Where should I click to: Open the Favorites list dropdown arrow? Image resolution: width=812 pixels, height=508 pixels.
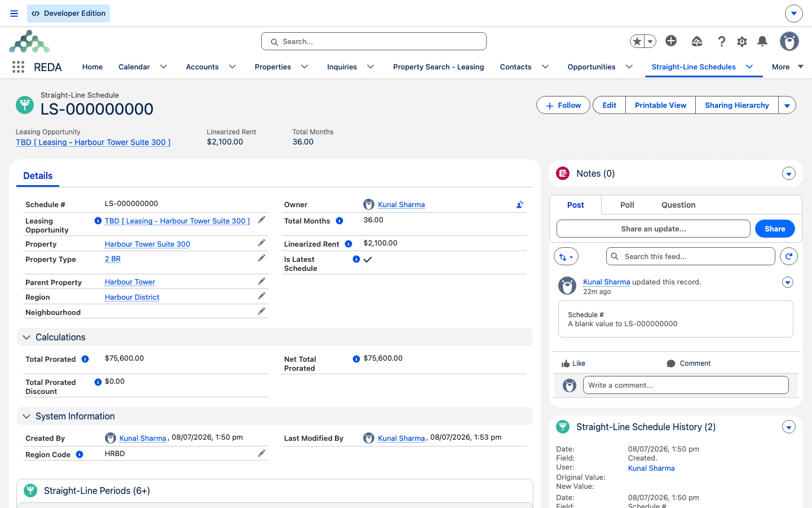click(x=650, y=41)
